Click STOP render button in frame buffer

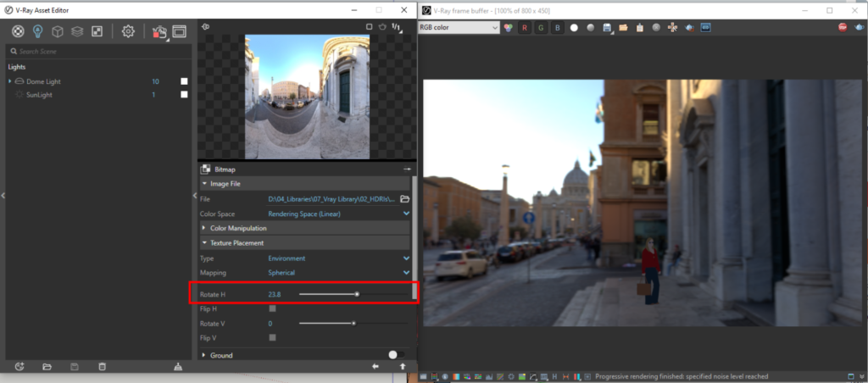point(843,27)
